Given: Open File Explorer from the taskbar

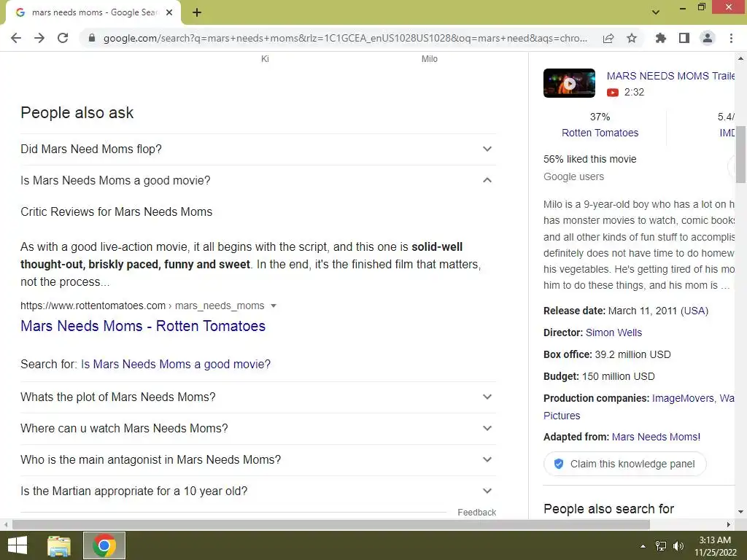Looking at the screenshot, I should point(59,545).
